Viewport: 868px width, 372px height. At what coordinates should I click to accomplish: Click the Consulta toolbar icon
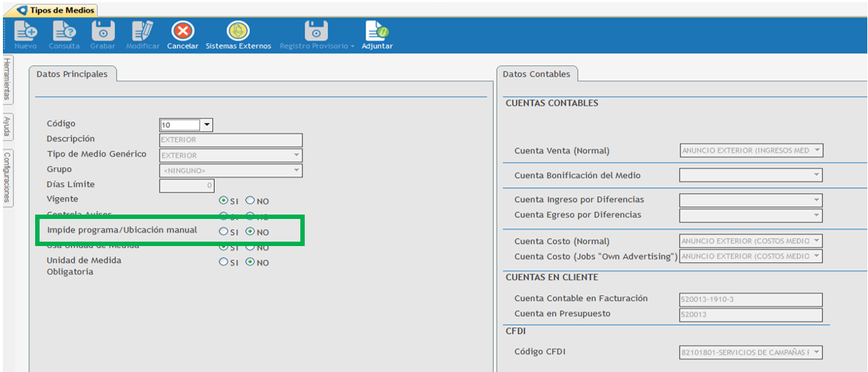(x=64, y=31)
